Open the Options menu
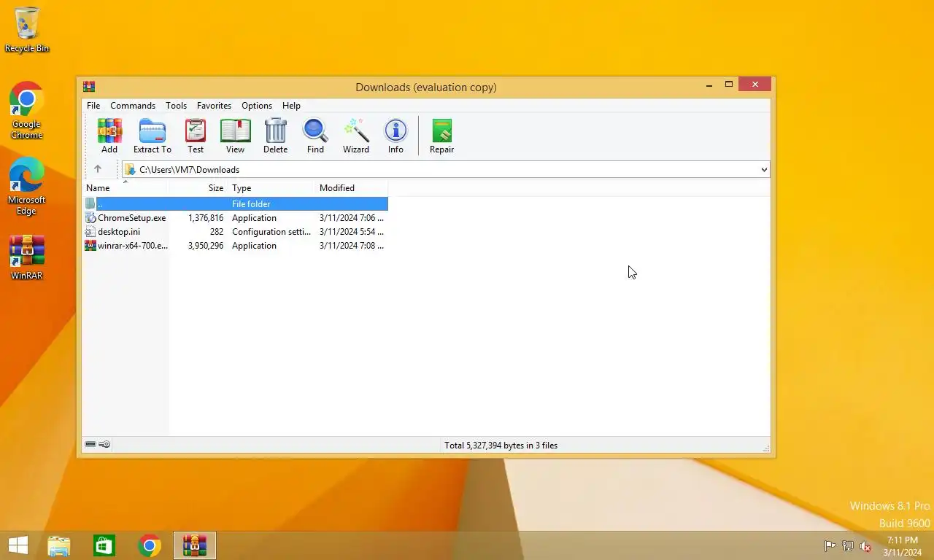 [x=257, y=106]
